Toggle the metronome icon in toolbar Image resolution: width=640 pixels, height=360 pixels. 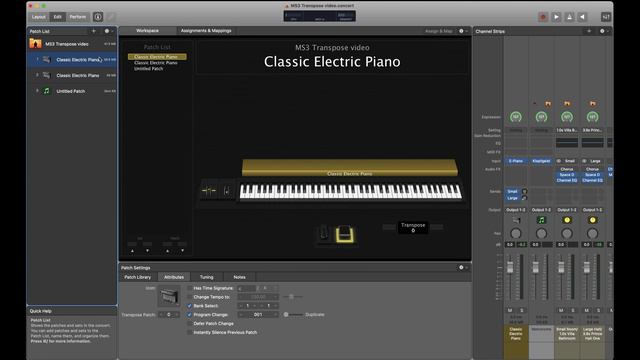click(x=569, y=17)
